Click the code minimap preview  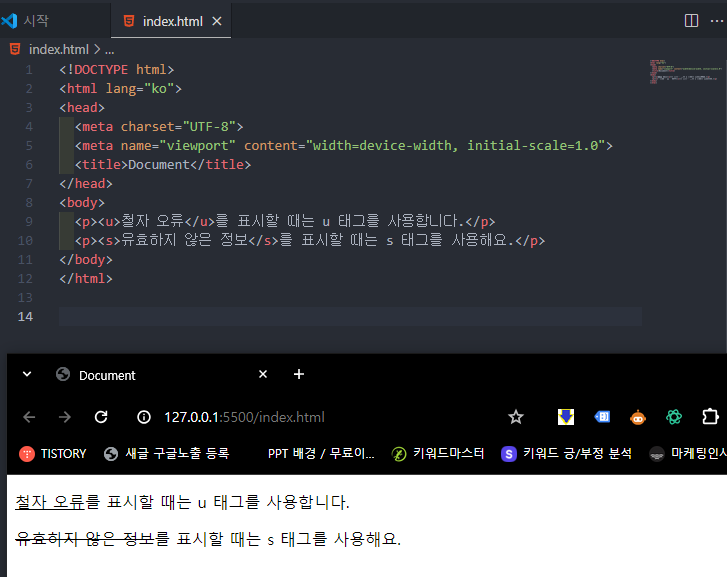pos(685,71)
